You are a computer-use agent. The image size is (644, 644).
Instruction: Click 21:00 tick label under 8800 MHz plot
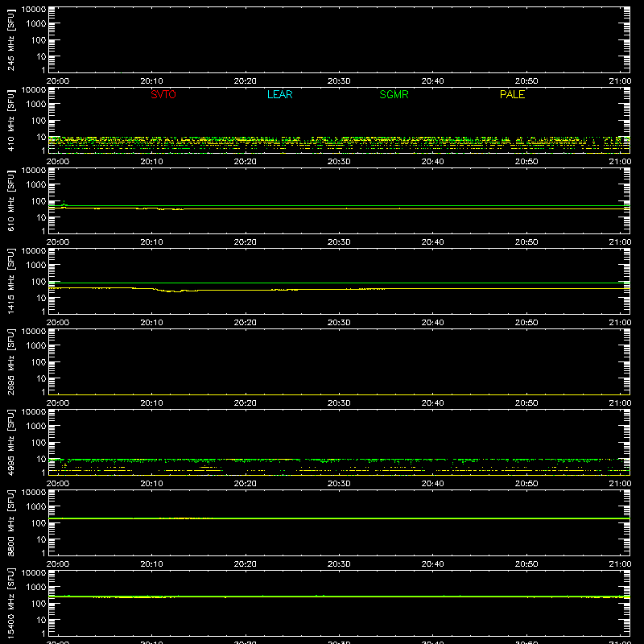[x=620, y=564]
